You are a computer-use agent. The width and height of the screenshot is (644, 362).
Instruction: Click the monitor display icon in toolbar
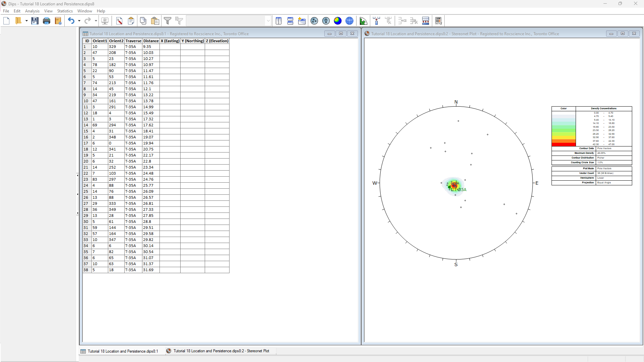pos(105,21)
